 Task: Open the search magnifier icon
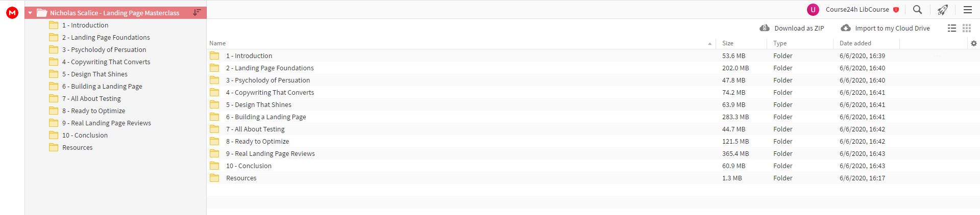pyautogui.click(x=917, y=10)
